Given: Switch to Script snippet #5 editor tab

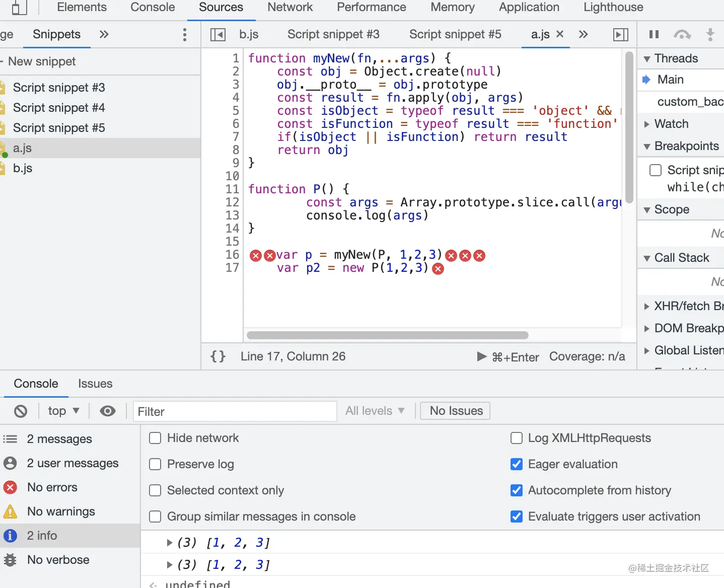Looking at the screenshot, I should click(455, 34).
